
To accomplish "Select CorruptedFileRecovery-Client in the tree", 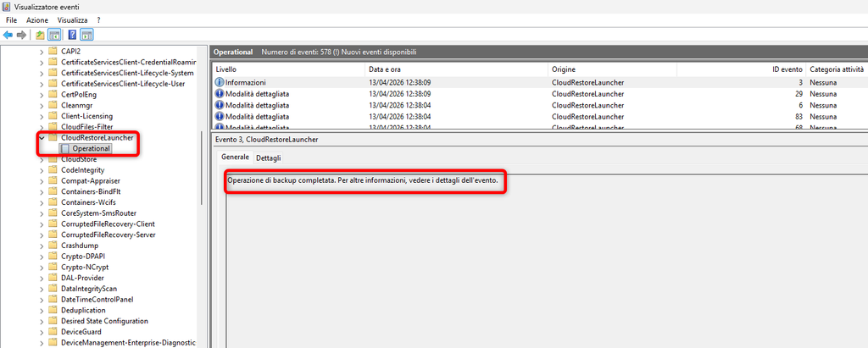I will [x=108, y=224].
